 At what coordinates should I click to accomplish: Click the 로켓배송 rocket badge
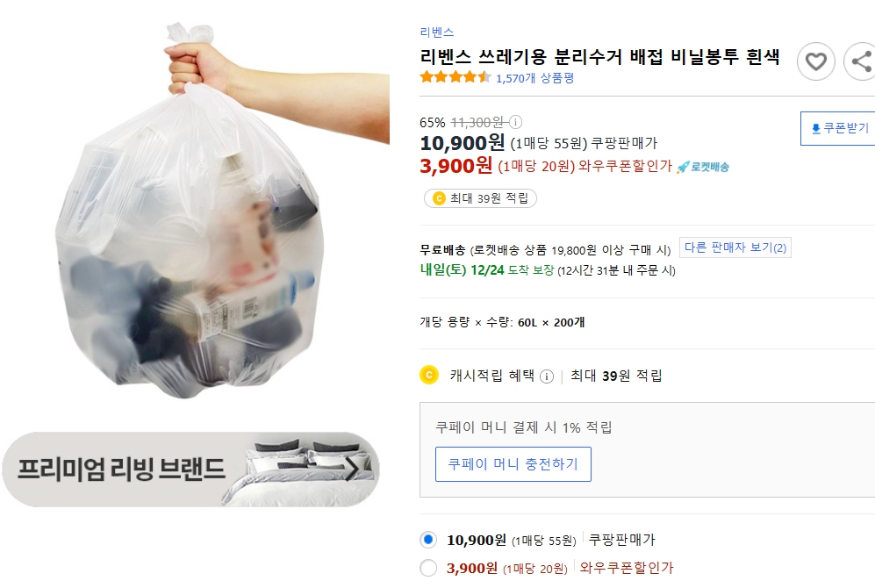pyautogui.click(x=703, y=167)
